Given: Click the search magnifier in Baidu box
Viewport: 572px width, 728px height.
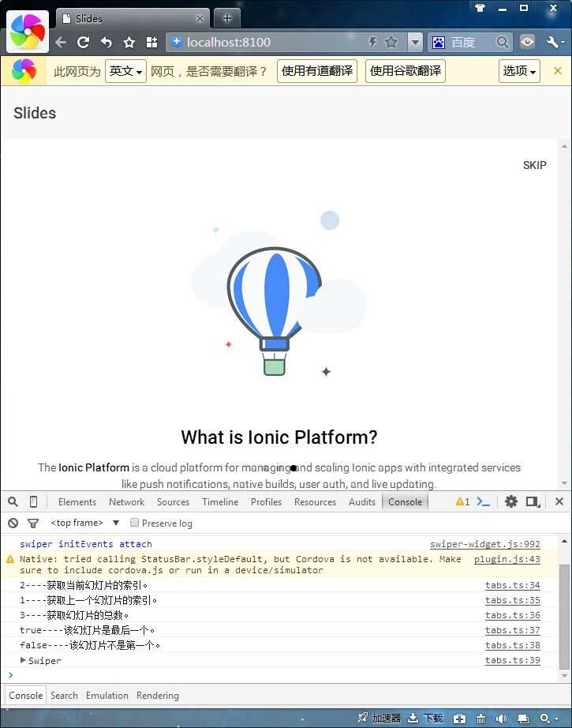Looking at the screenshot, I should pos(502,43).
